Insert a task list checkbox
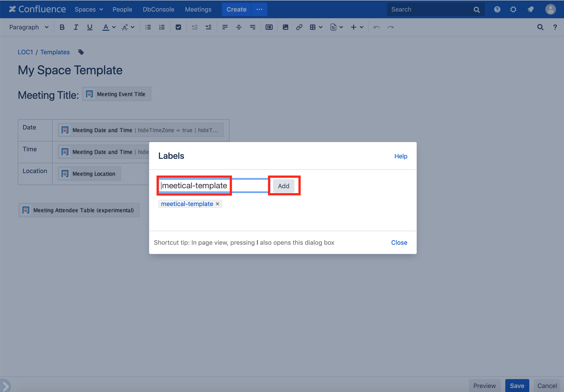This screenshot has height=392, width=564. click(x=179, y=27)
